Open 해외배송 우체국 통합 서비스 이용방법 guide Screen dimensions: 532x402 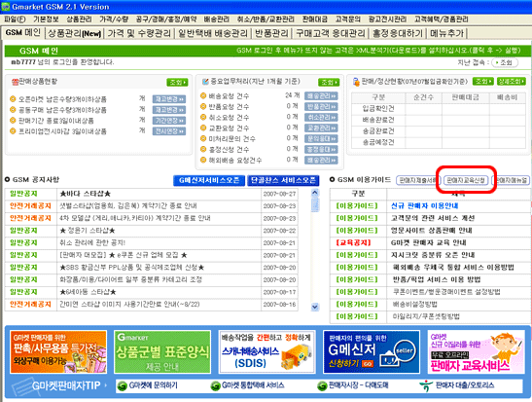(x=453, y=268)
